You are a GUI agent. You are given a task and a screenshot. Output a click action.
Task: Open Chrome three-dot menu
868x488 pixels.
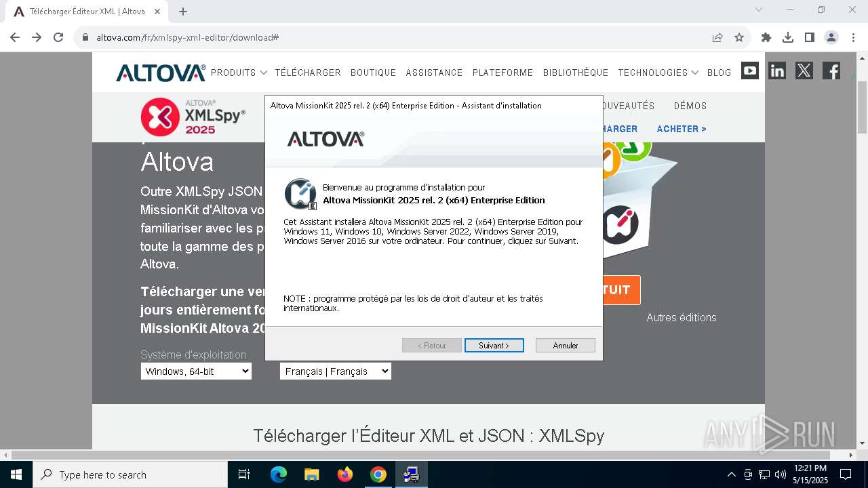pyautogui.click(x=853, y=37)
